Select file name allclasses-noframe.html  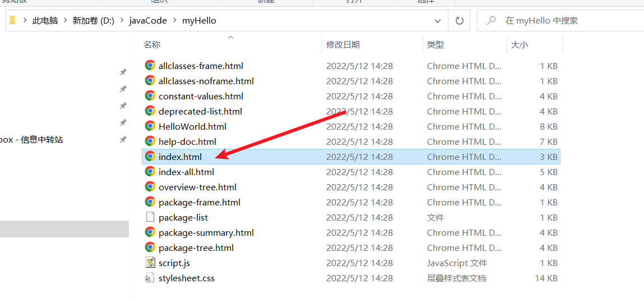206,81
